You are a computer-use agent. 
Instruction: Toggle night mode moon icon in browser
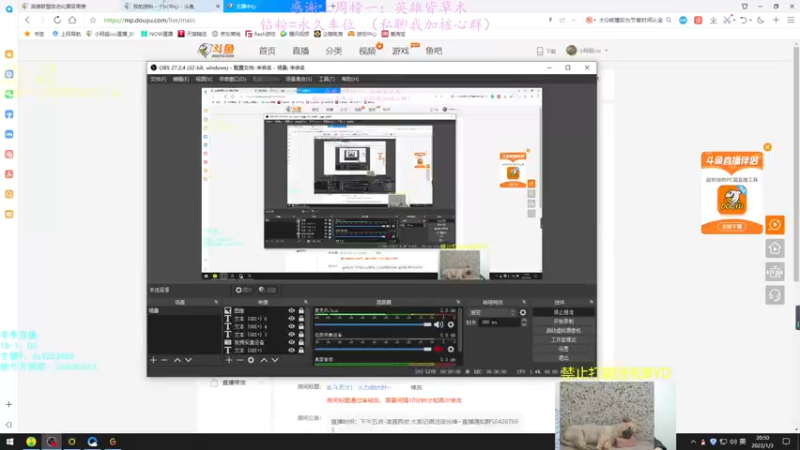tap(760, 20)
